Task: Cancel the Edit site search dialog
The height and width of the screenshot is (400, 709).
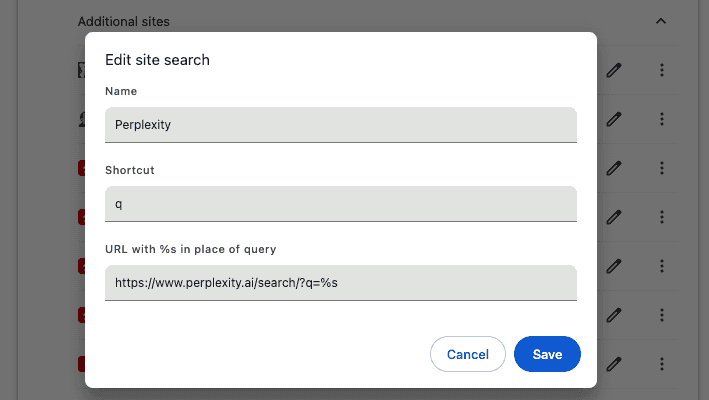Action: [x=468, y=354]
